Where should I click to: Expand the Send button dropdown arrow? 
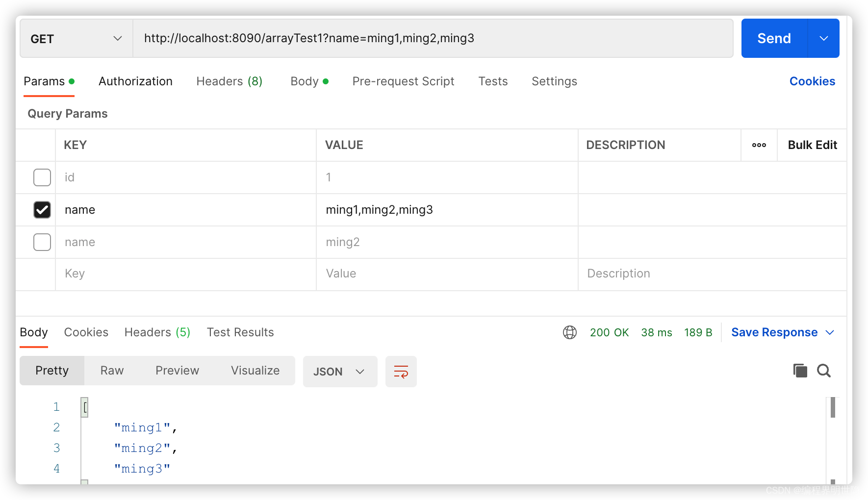[823, 39]
